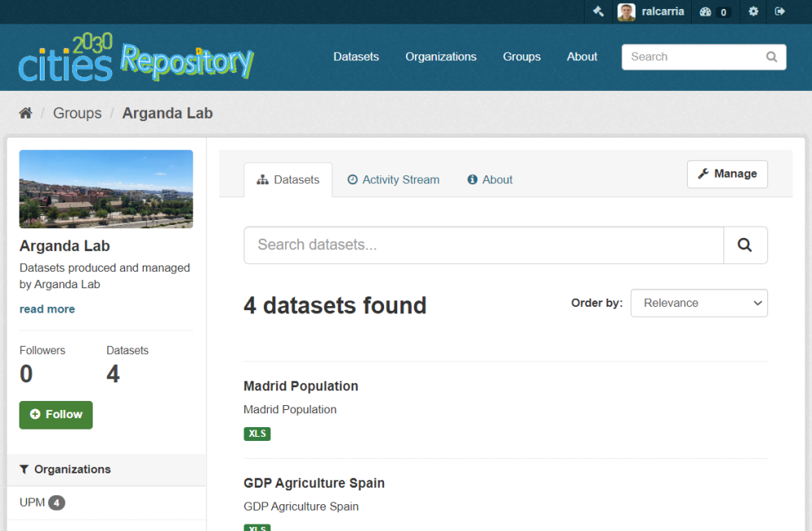Click the ralcarria user avatar

(626, 11)
